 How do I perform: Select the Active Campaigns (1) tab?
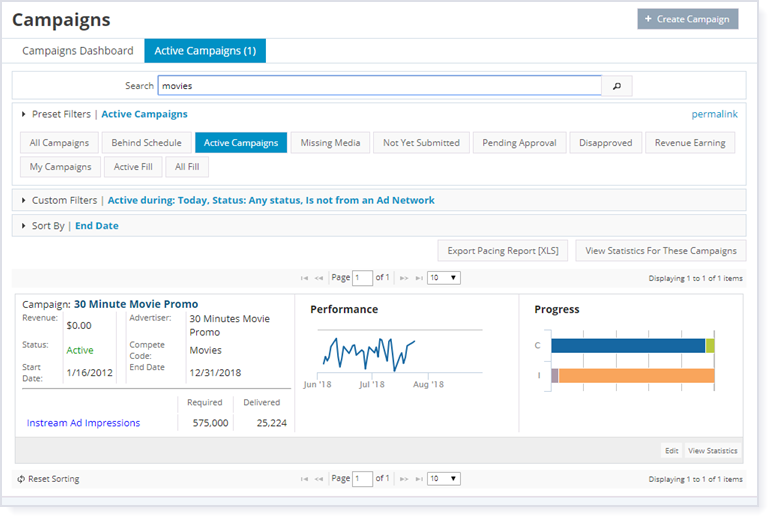point(205,51)
